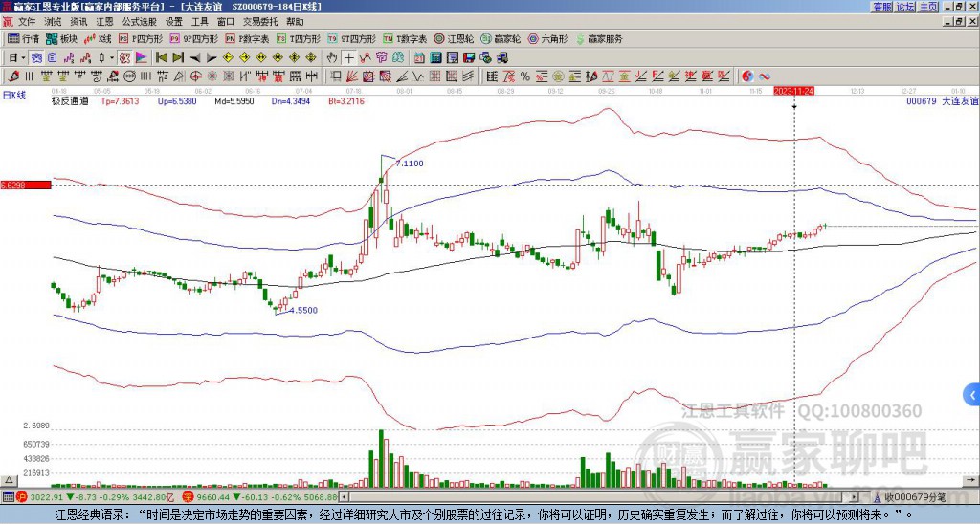Toggle the 权 adjusted-price button
Screen dimensions: 980x524
click(x=124, y=58)
